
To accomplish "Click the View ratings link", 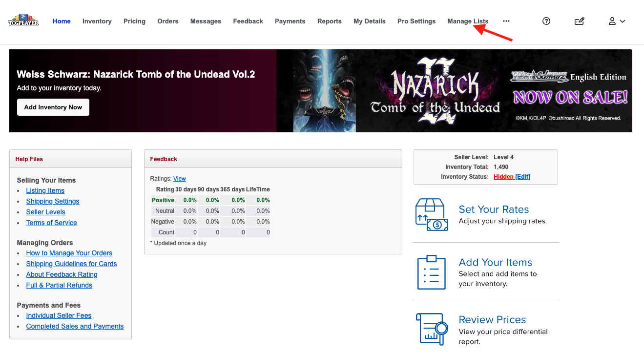I will click(x=180, y=179).
